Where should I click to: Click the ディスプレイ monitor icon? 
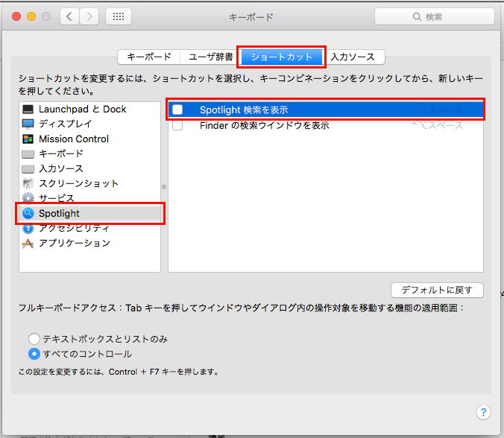click(28, 124)
